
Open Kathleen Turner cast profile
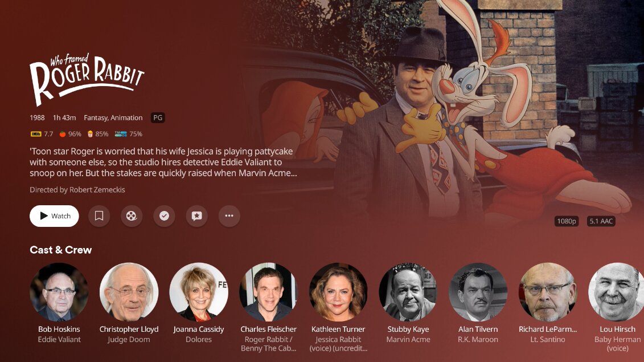(x=338, y=292)
